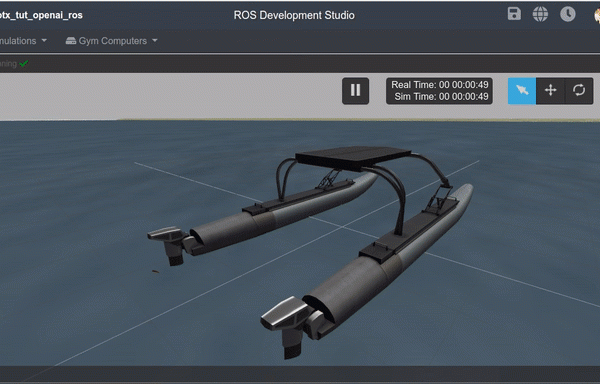Activate the rotate mode tool

click(x=579, y=91)
